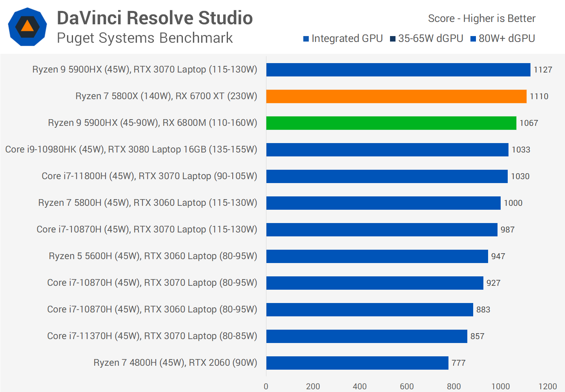Select the Core i9-10980HK bar
565x392 pixels.
click(387, 150)
